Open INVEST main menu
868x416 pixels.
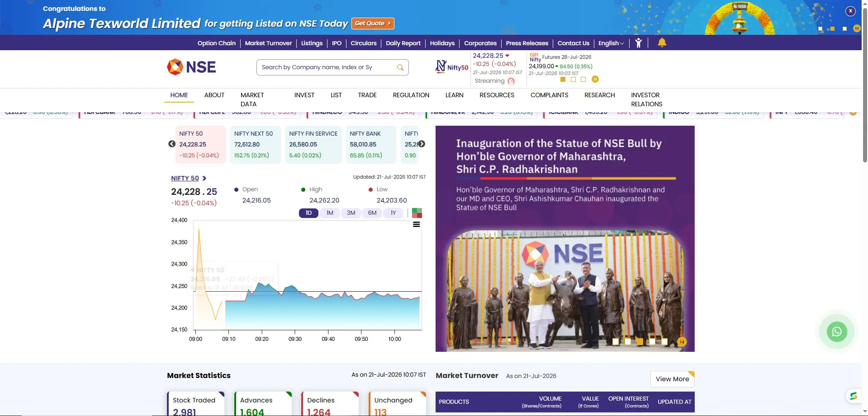coord(304,95)
